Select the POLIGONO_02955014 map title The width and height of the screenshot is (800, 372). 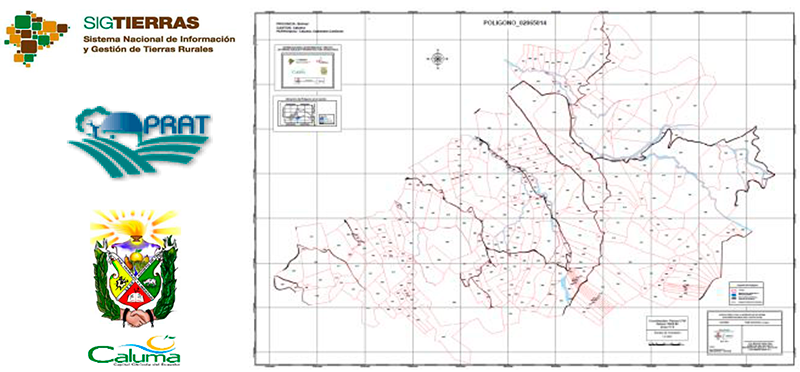511,24
